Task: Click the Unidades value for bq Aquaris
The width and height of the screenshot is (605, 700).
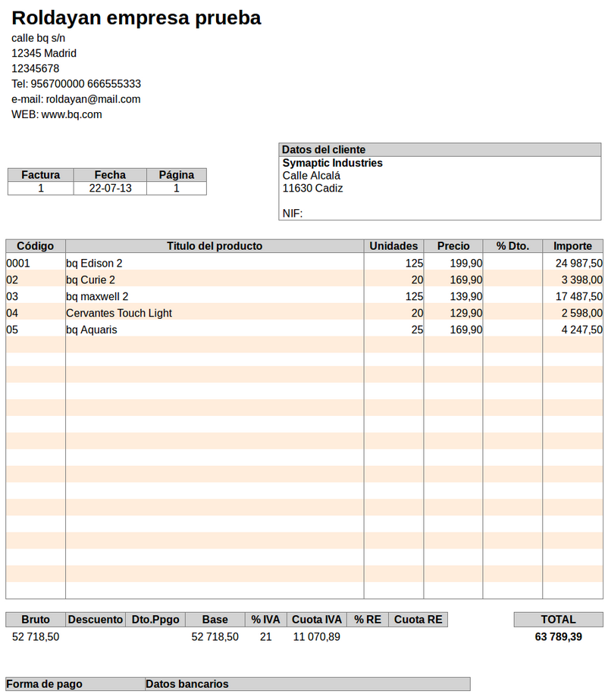Action: click(x=417, y=330)
